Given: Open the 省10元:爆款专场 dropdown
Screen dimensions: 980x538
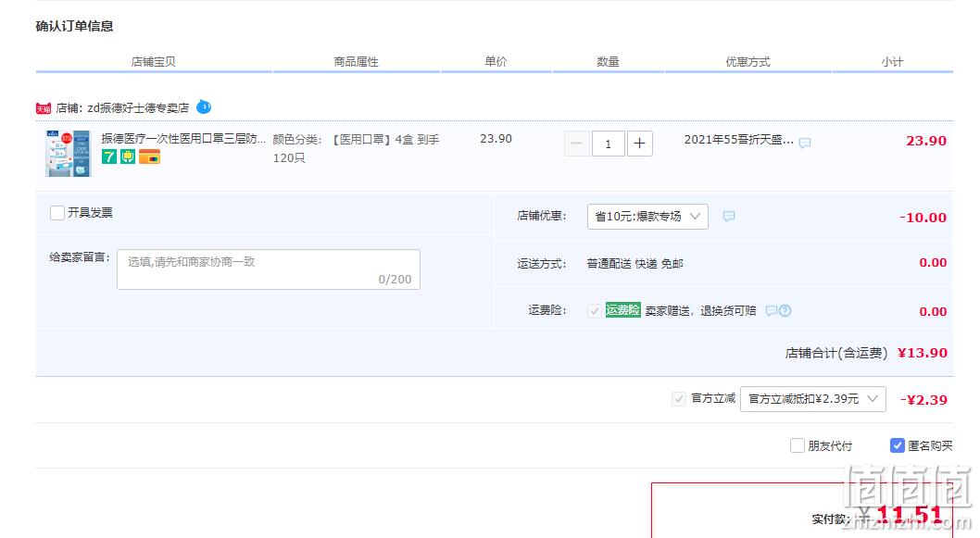Looking at the screenshot, I should (x=647, y=216).
